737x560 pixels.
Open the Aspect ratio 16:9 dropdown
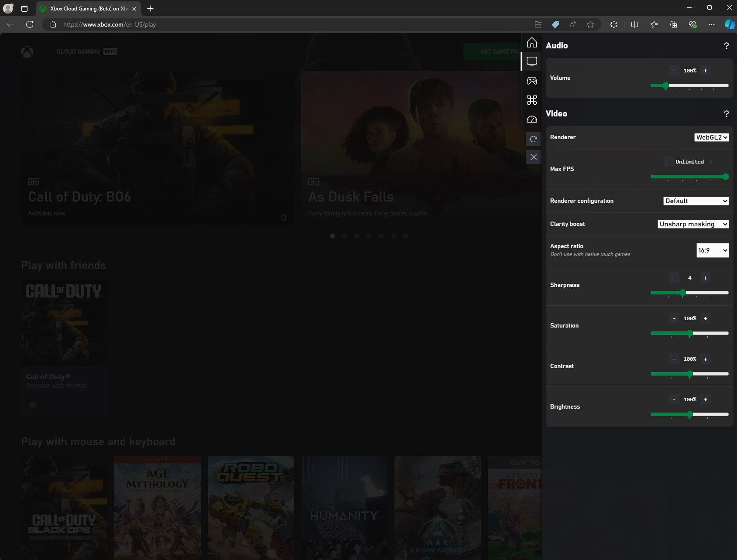tap(713, 250)
